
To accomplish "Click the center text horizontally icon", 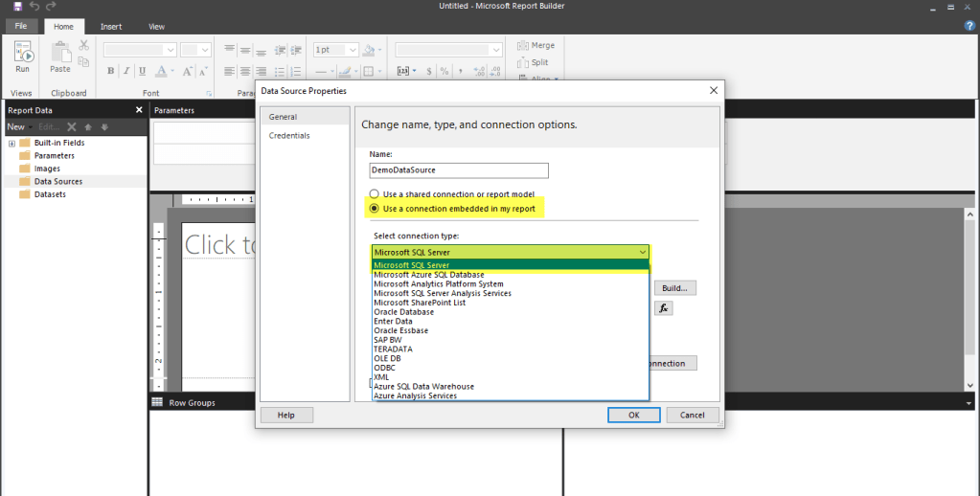I will [245, 71].
